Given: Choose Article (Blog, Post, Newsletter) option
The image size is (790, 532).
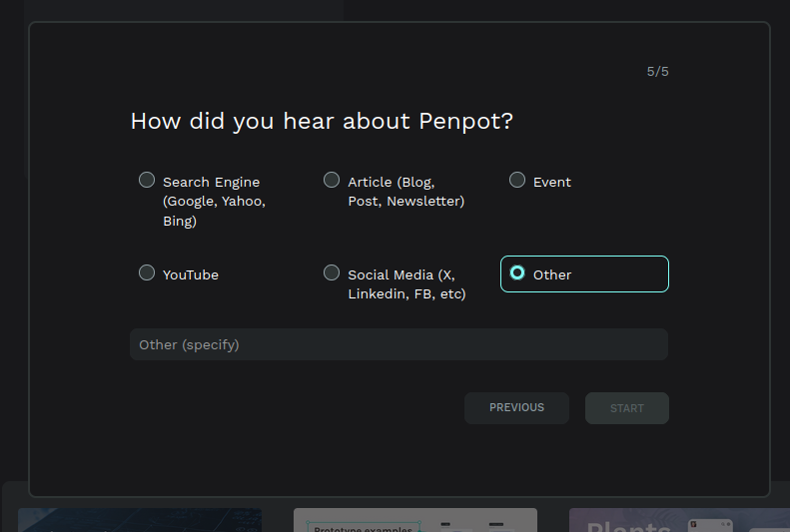Looking at the screenshot, I should 332,180.
